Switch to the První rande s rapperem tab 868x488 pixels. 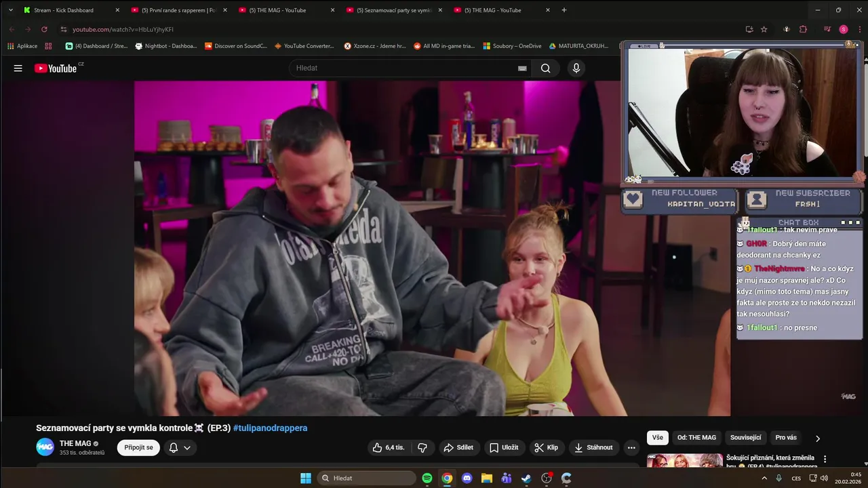click(179, 10)
